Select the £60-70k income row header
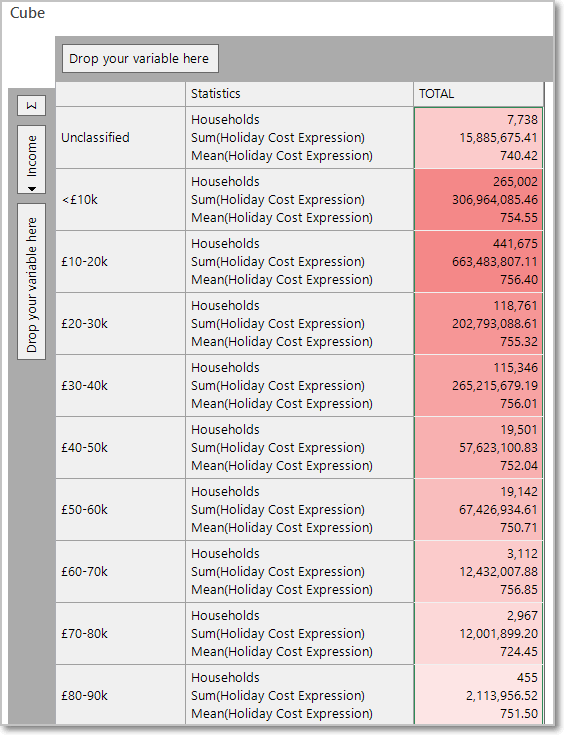Image resolution: width=564 pixels, height=735 pixels. 120,571
